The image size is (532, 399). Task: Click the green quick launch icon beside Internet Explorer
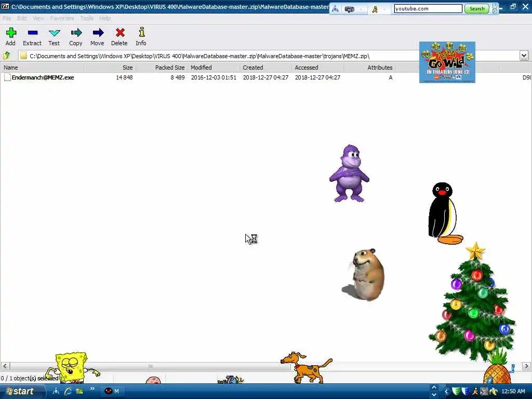click(80, 391)
